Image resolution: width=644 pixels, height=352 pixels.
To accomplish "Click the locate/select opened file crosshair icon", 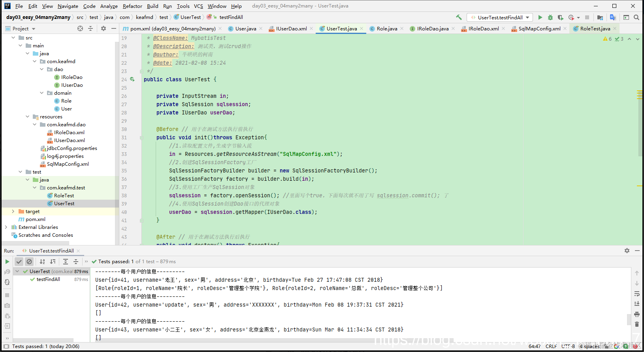I will pyautogui.click(x=80, y=28).
